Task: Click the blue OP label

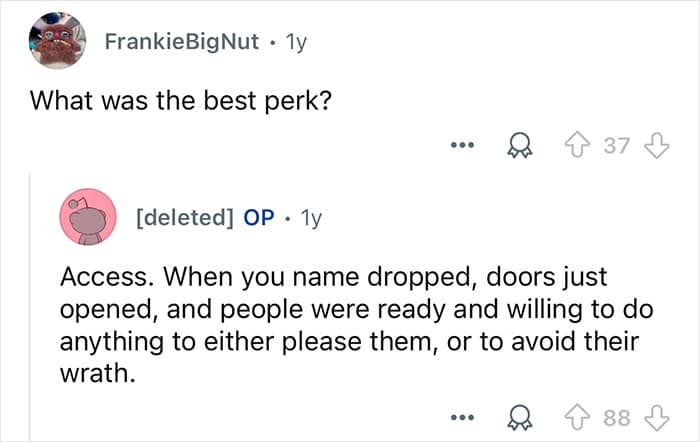Action: pos(259,217)
